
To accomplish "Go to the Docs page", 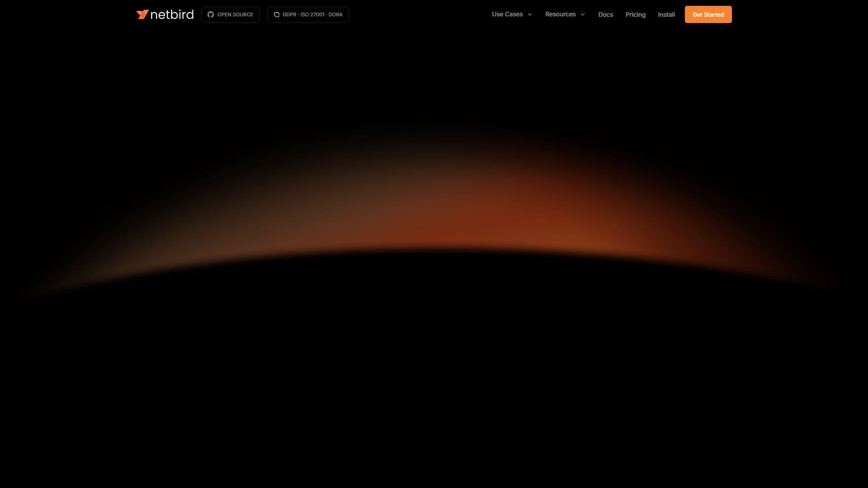I will (x=605, y=14).
